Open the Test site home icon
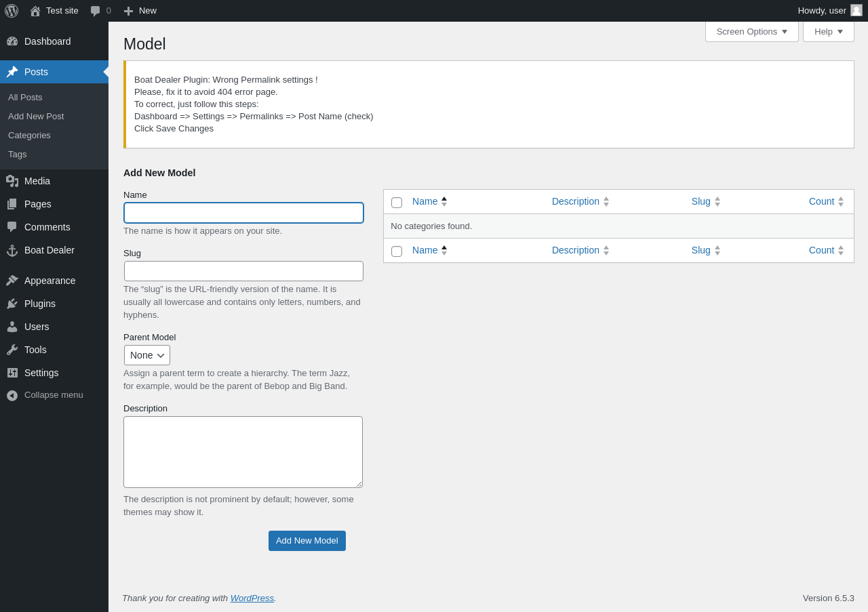This screenshot has height=612, width=868. [x=35, y=11]
